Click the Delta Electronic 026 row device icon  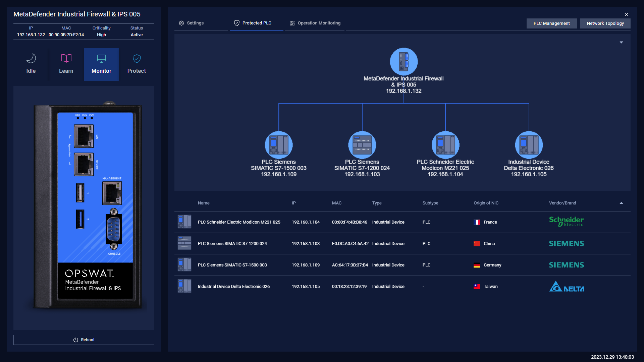pyautogui.click(x=184, y=286)
